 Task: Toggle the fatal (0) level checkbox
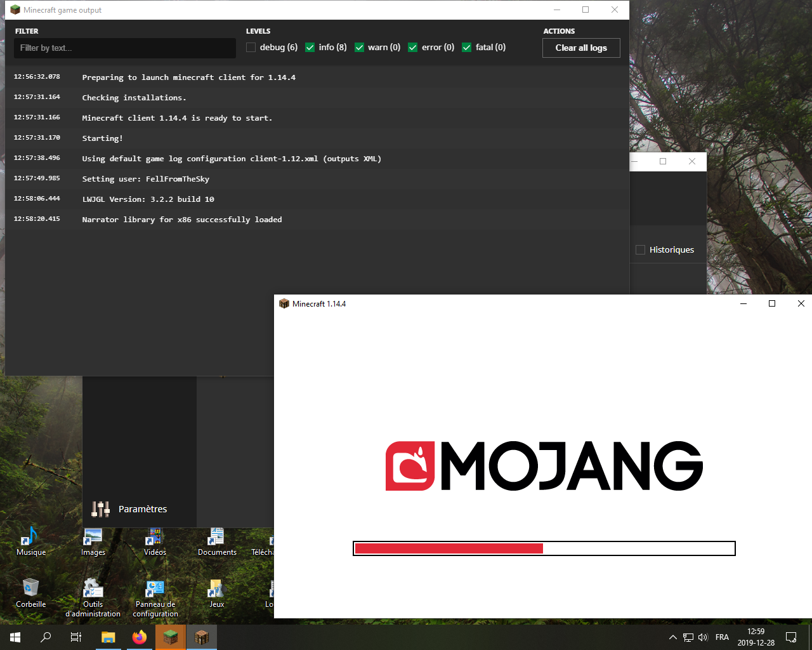467,48
